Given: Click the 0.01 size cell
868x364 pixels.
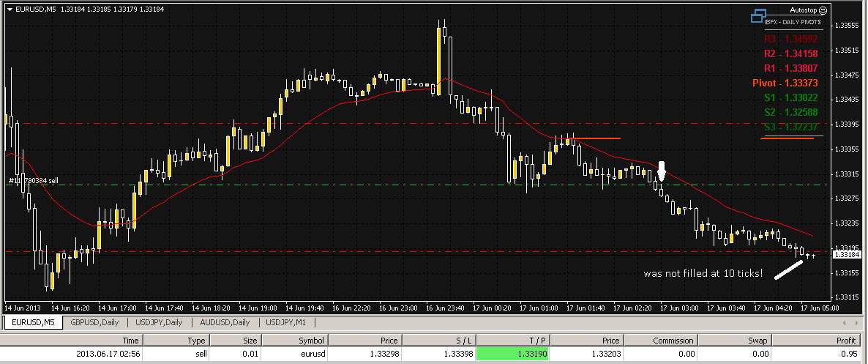Looking at the screenshot, I should 235,354.
